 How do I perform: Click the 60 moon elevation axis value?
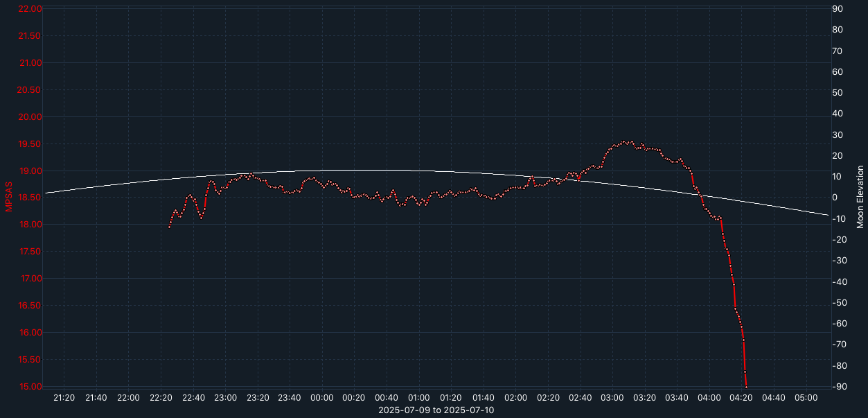(x=837, y=72)
